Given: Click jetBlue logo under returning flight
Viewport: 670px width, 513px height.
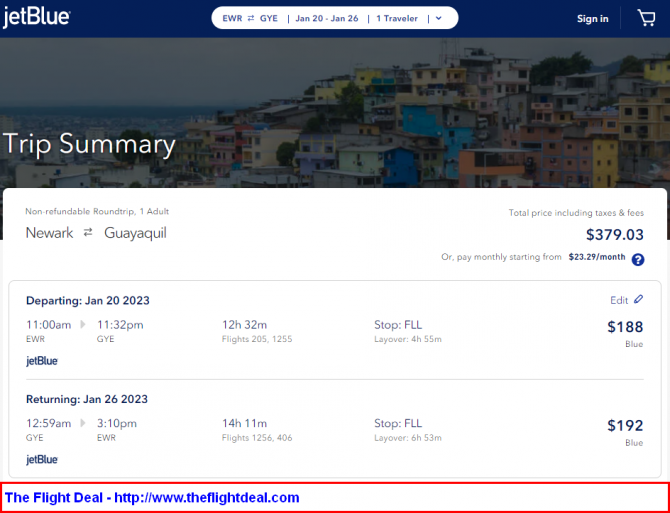Looking at the screenshot, I should (x=42, y=460).
